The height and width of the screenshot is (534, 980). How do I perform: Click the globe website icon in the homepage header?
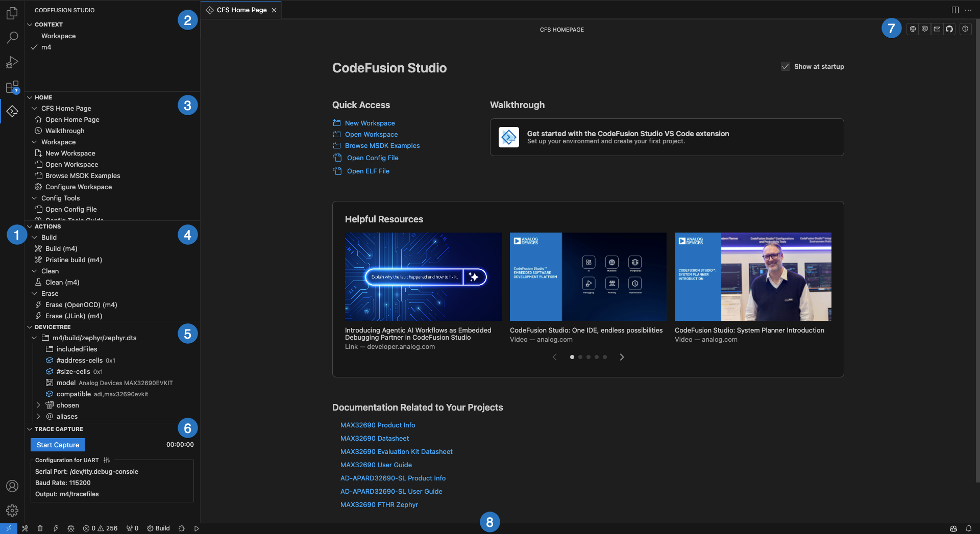click(913, 29)
